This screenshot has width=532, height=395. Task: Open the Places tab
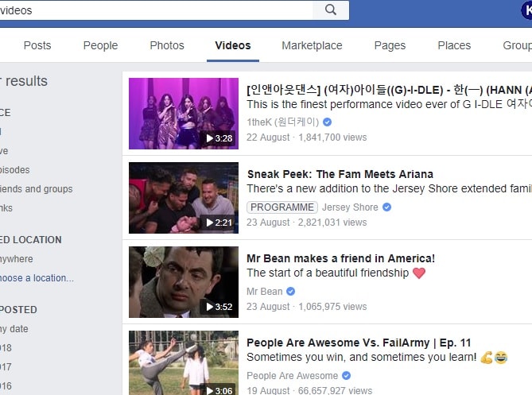pyautogui.click(x=454, y=45)
